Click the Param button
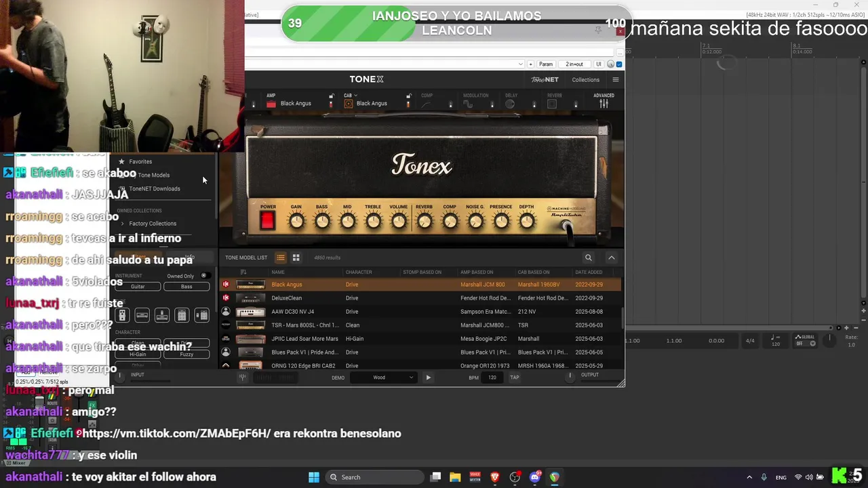Viewport: 868px width, 488px height. click(x=546, y=64)
